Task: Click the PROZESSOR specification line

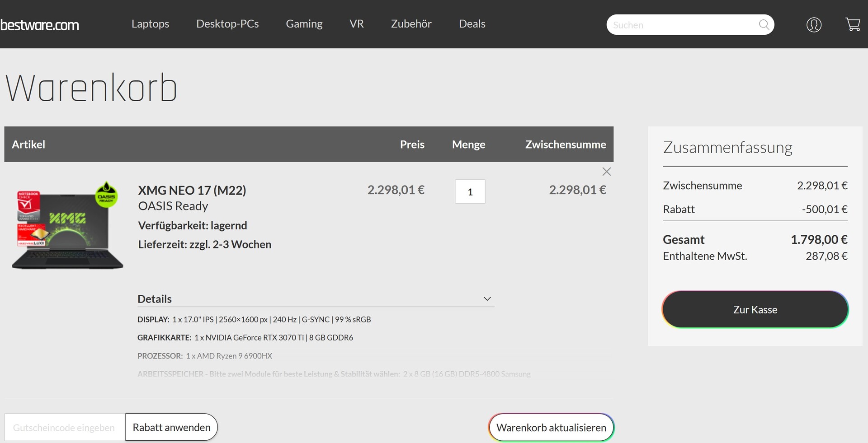Action: (205, 356)
